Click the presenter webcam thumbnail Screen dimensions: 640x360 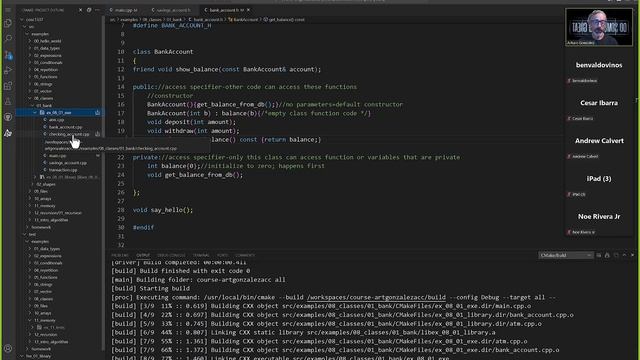tap(599, 27)
